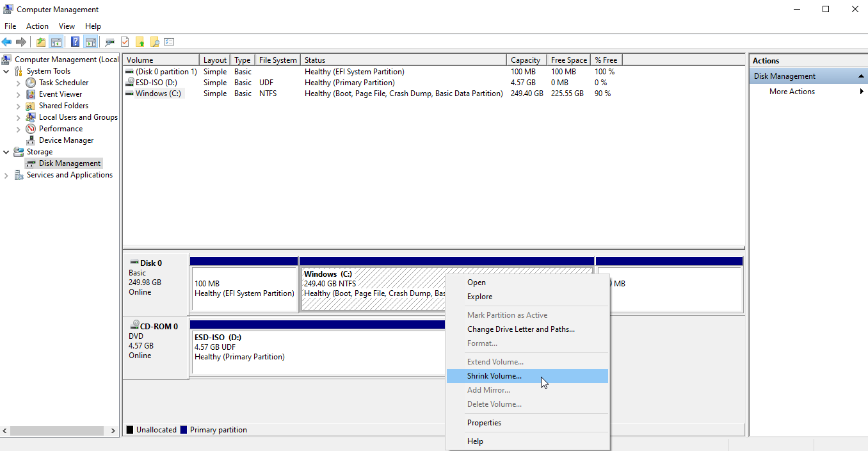Choose Change Drive Letter and Paths...
This screenshot has width=868, height=451.
(x=527, y=329)
